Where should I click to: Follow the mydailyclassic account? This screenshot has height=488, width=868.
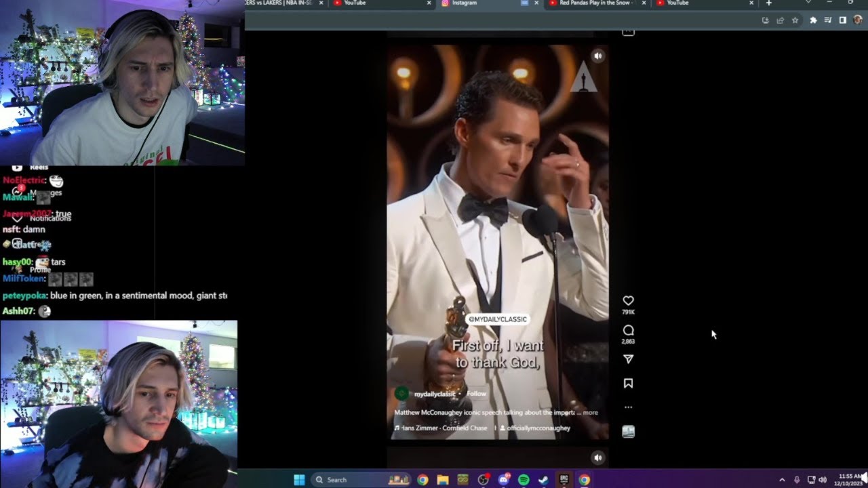point(476,394)
